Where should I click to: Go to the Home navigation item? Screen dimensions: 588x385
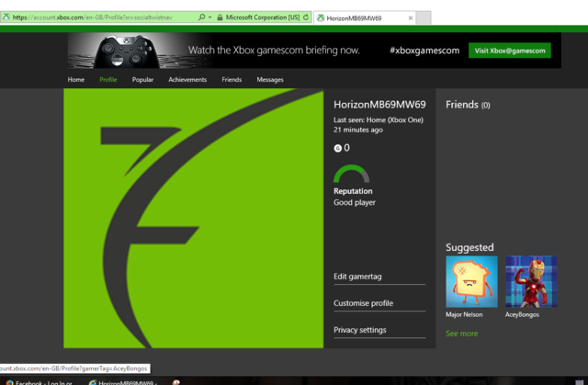75,80
